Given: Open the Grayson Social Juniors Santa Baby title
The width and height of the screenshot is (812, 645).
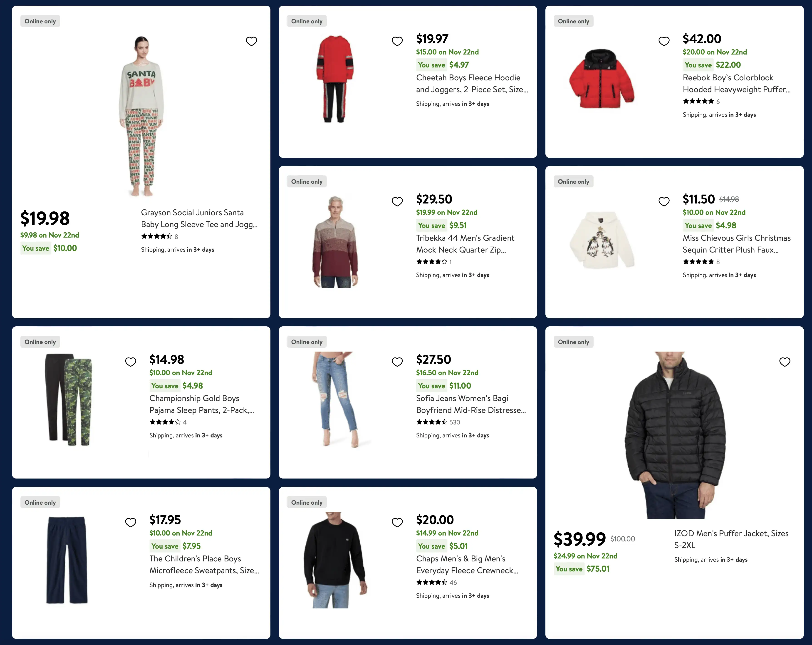Looking at the screenshot, I should pyautogui.click(x=199, y=218).
